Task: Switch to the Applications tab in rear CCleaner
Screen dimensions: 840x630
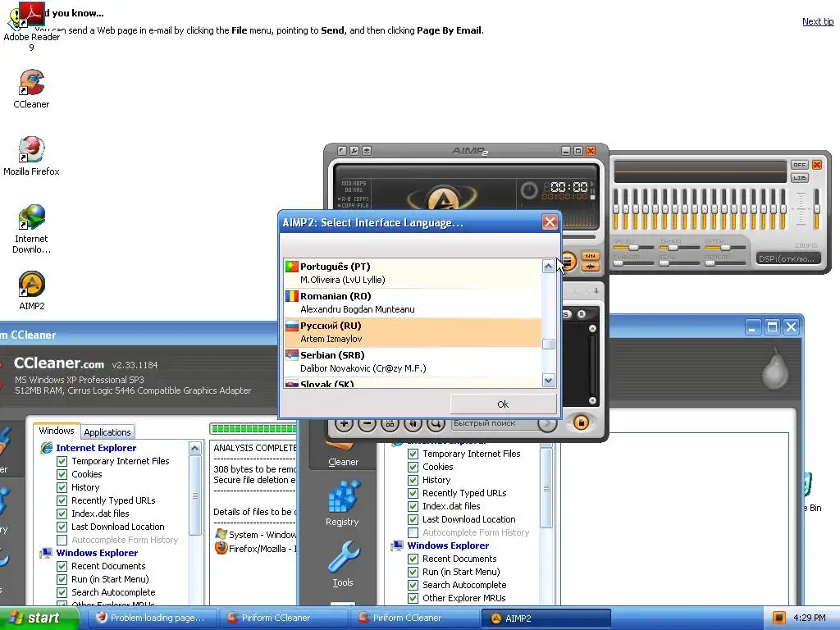Action: 107,431
